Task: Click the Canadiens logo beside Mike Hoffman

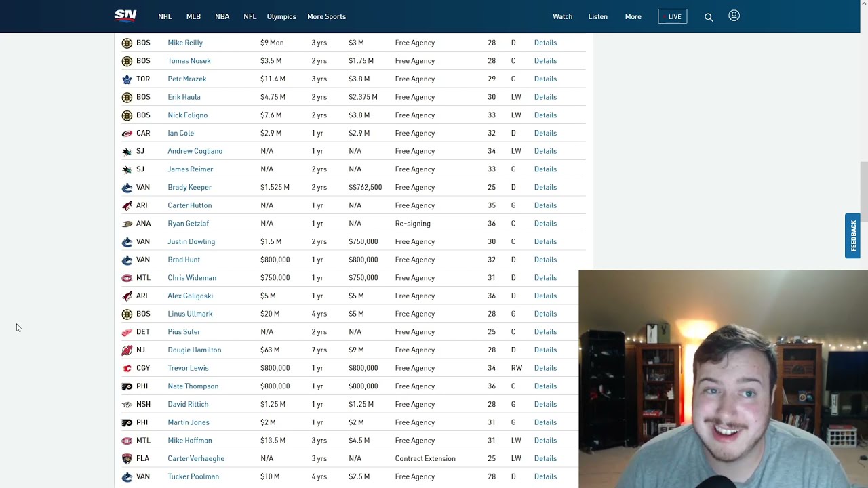Action: pos(127,441)
